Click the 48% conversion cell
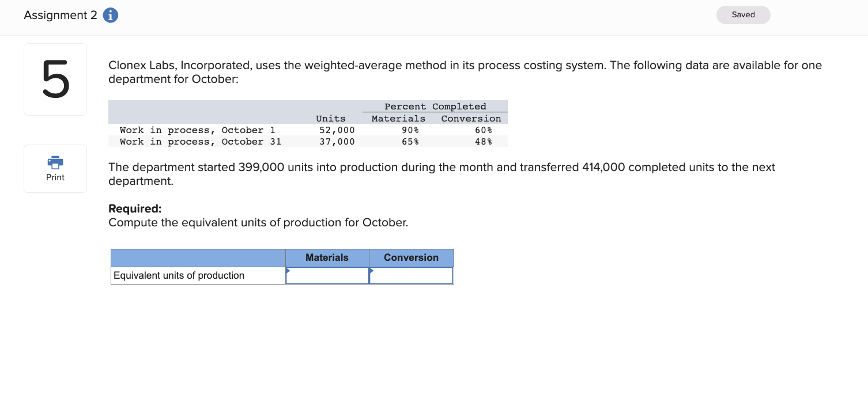This screenshot has width=868, height=417. tap(483, 142)
